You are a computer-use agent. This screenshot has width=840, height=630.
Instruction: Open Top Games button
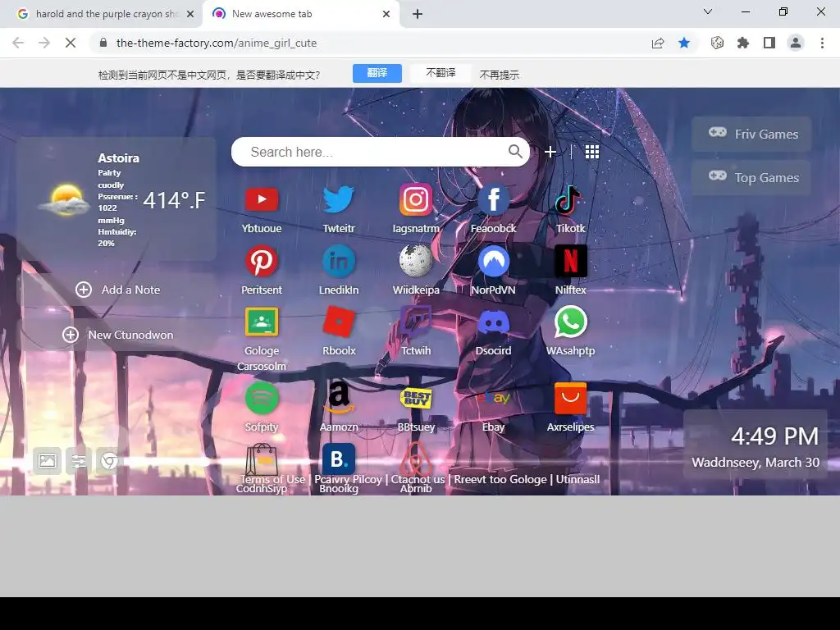tap(751, 177)
